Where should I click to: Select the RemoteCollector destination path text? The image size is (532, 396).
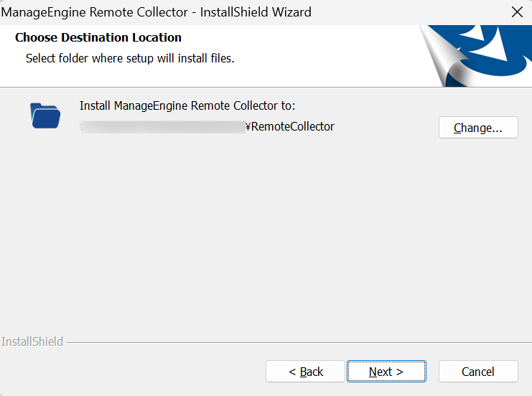pyautogui.click(x=207, y=126)
